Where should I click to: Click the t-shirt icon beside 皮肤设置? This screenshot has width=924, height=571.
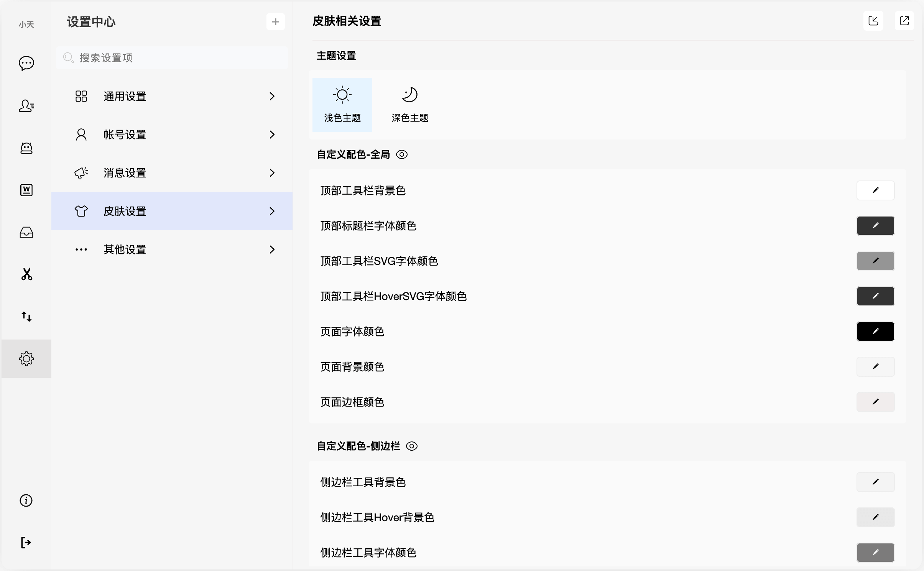81,211
